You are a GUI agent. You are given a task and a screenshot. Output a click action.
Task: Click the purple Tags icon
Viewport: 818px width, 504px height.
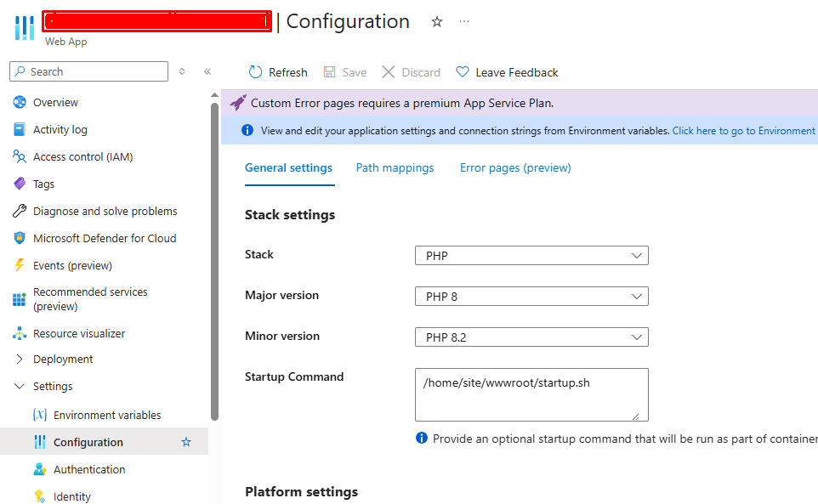tap(20, 184)
